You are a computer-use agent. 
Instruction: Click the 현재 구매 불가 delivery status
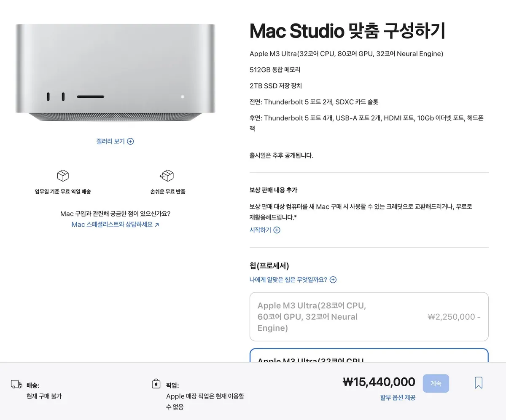coord(44,396)
